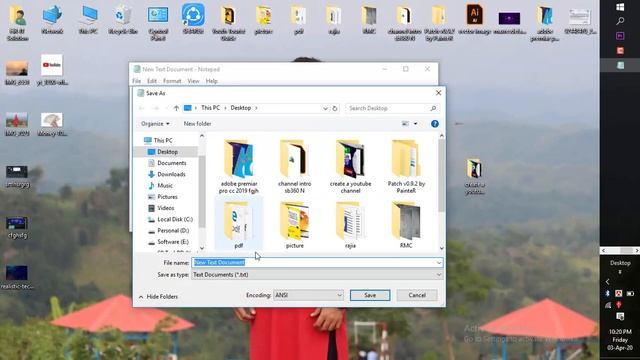Image resolution: width=640 pixels, height=360 pixels.
Task: Click the Save button
Action: click(x=370, y=295)
